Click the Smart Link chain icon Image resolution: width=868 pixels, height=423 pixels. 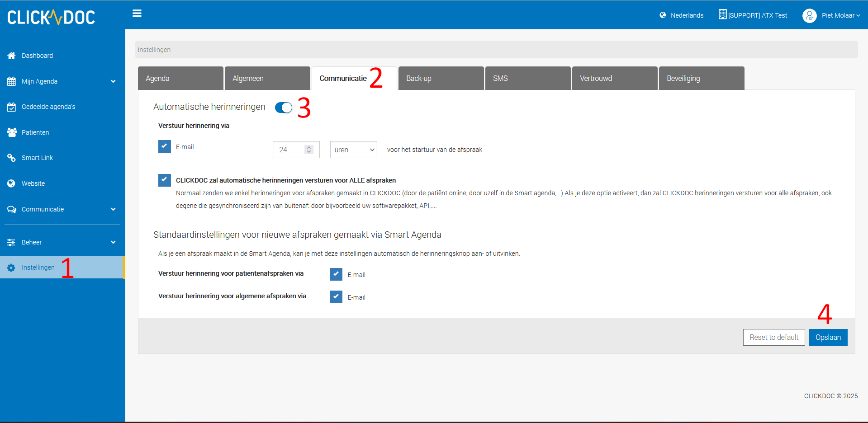[x=12, y=158]
